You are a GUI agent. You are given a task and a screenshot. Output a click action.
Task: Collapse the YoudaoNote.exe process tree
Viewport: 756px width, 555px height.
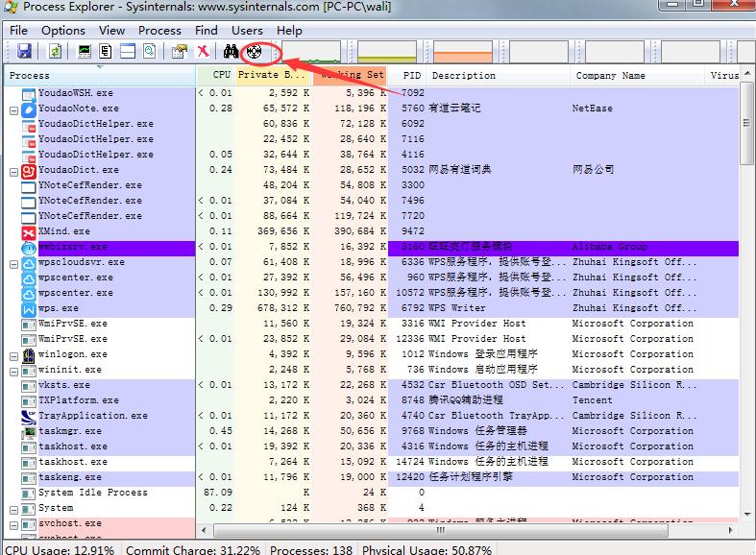13,109
